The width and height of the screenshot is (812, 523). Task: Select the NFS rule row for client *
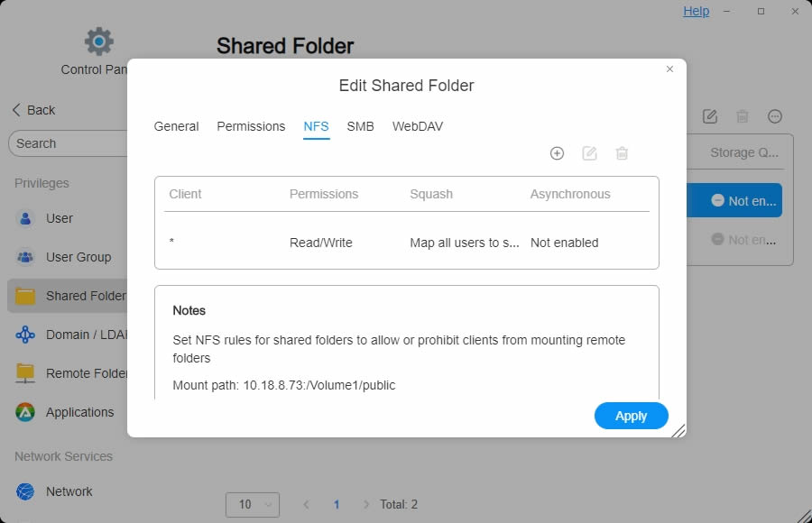tap(406, 243)
